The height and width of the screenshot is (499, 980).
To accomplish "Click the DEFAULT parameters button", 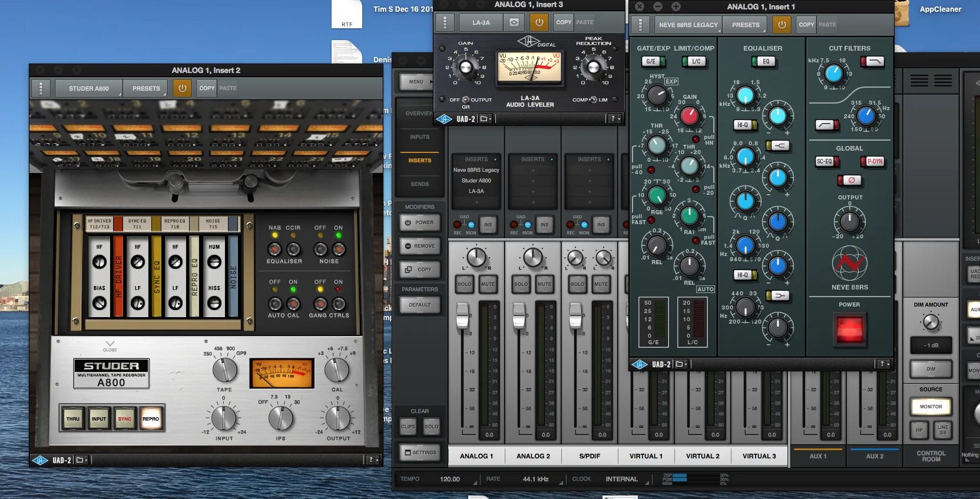I will (x=420, y=305).
